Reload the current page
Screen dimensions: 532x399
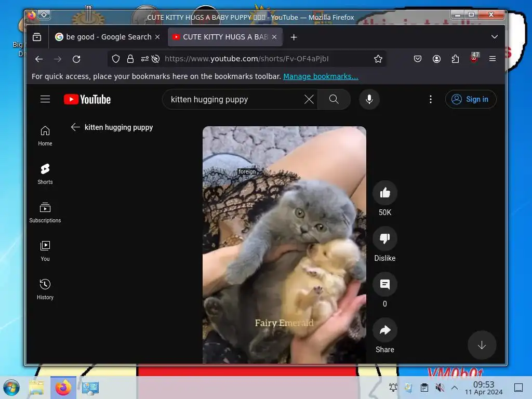coord(76,59)
